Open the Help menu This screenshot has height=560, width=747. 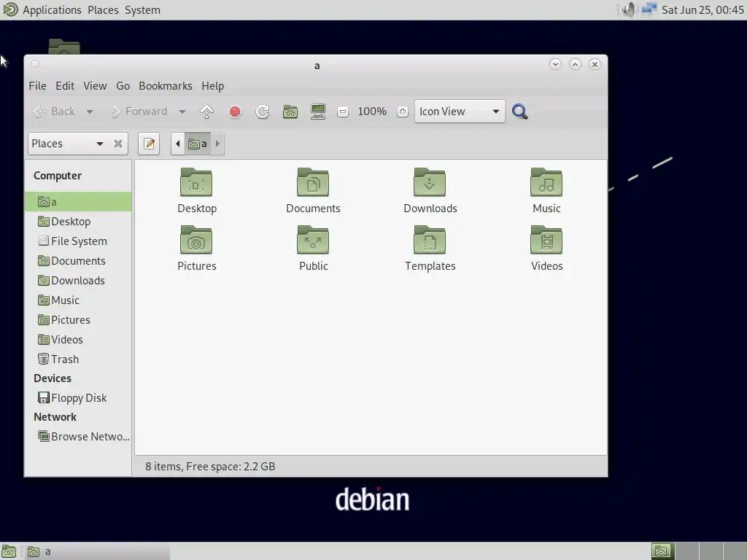212,86
